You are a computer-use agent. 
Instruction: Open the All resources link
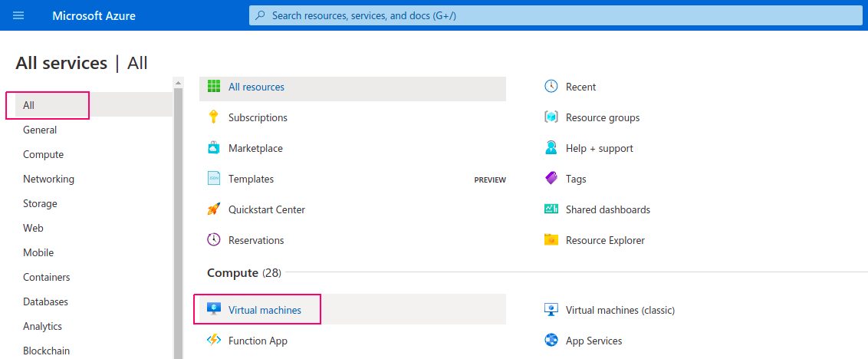pos(256,87)
